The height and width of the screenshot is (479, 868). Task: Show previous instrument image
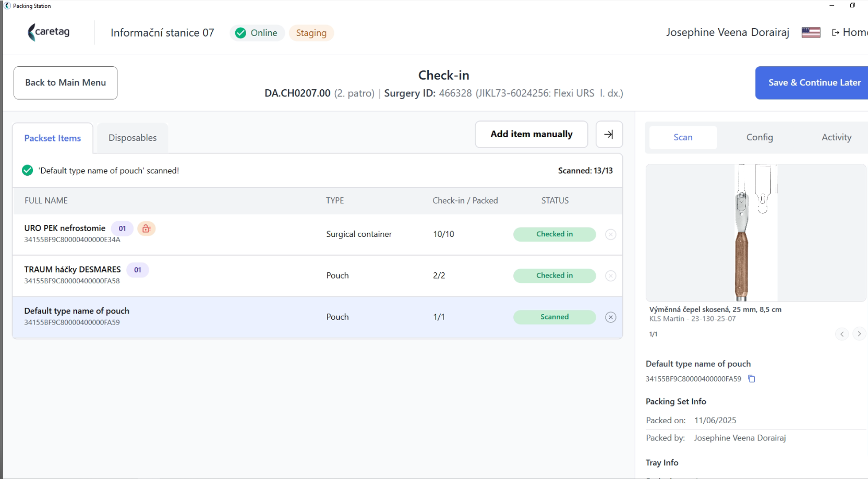coord(842,334)
